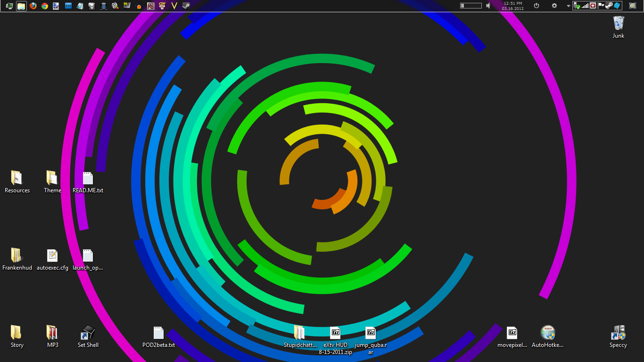
Task: Open the headphones audio editor icon
Action: click(x=139, y=6)
